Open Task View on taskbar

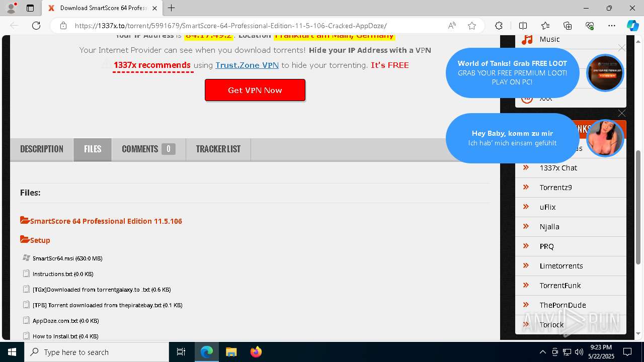click(181, 352)
